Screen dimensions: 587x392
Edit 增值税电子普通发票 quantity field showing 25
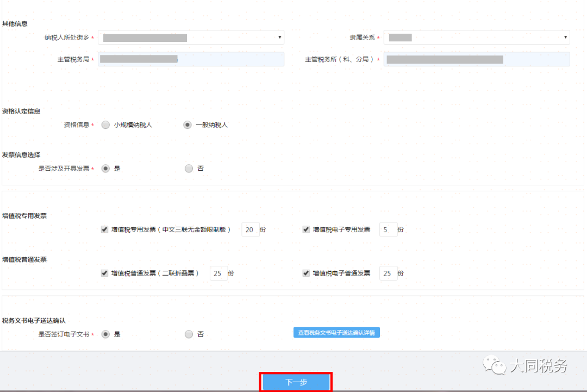click(388, 273)
